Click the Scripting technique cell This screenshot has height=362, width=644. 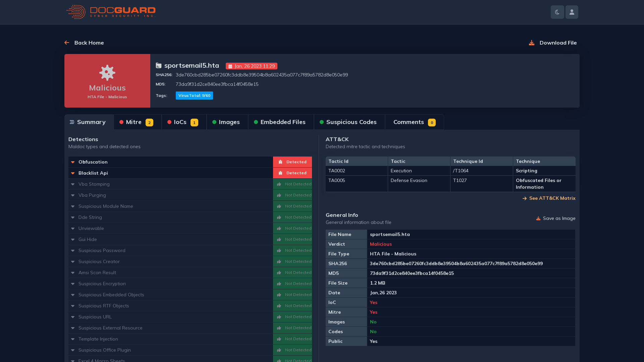pyautogui.click(x=544, y=171)
